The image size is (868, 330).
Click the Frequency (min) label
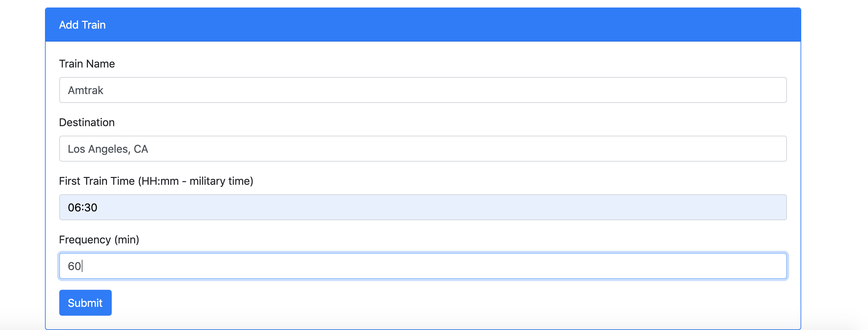click(99, 239)
